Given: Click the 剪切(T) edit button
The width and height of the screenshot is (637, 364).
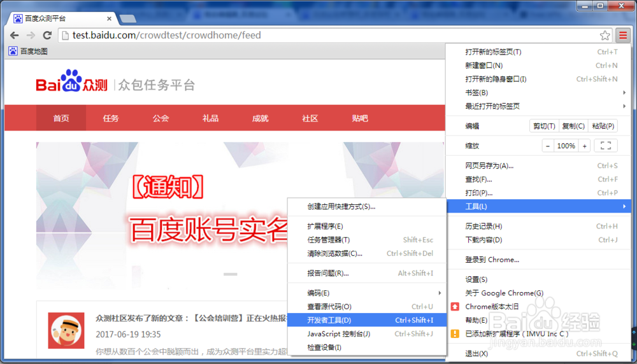Looking at the screenshot, I should click(544, 126).
